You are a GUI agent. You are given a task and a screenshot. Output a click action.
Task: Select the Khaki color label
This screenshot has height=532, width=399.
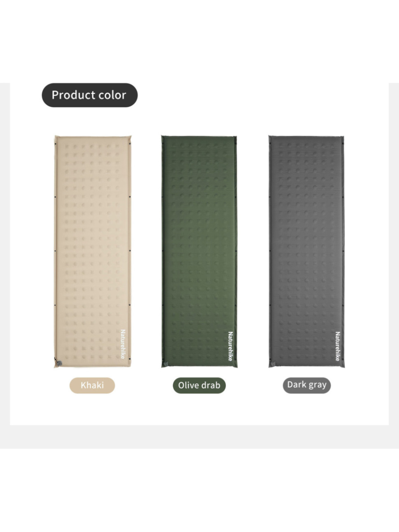92,385
